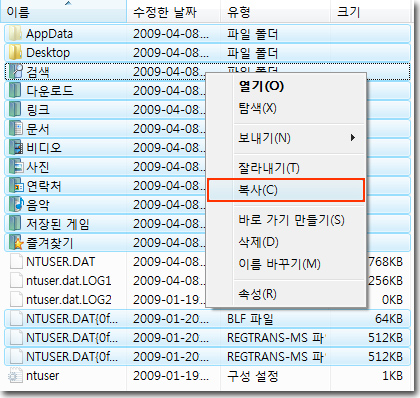Click the BLF 파일 type cell

click(250, 319)
